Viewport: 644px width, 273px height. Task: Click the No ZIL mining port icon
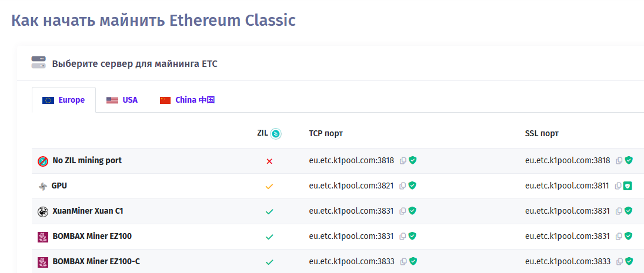coord(43,161)
